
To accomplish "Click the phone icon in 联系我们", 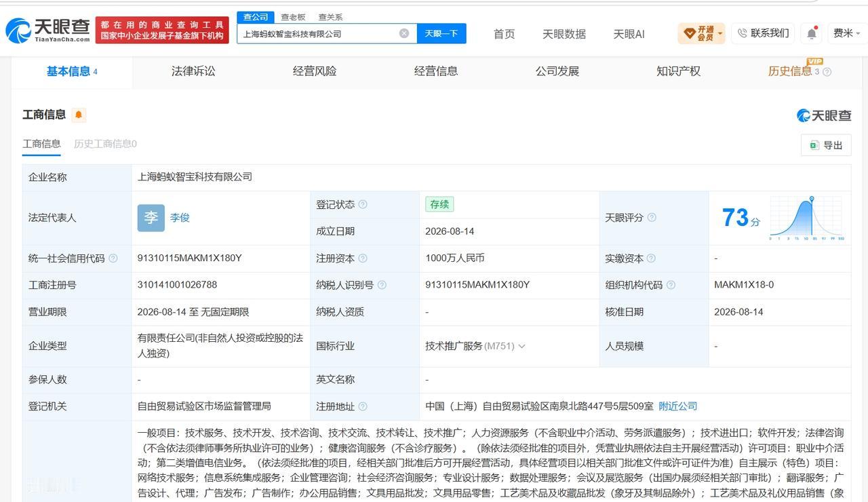I will [742, 33].
